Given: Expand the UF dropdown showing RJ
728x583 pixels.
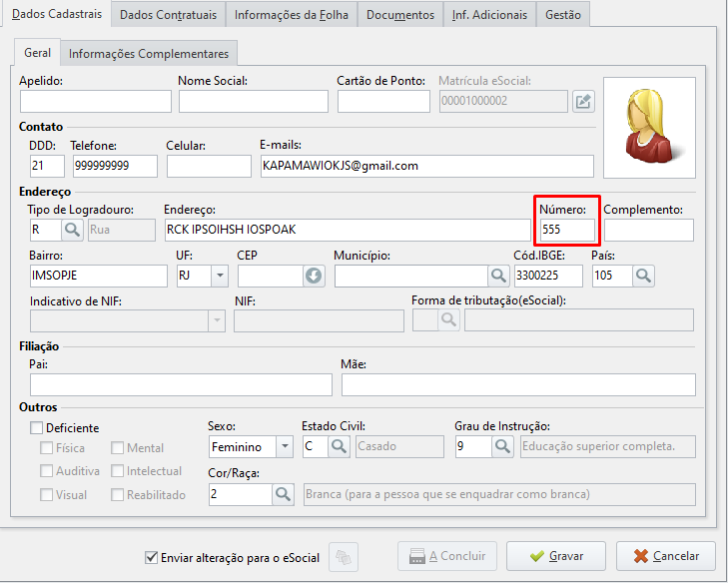Looking at the screenshot, I should 220,276.
